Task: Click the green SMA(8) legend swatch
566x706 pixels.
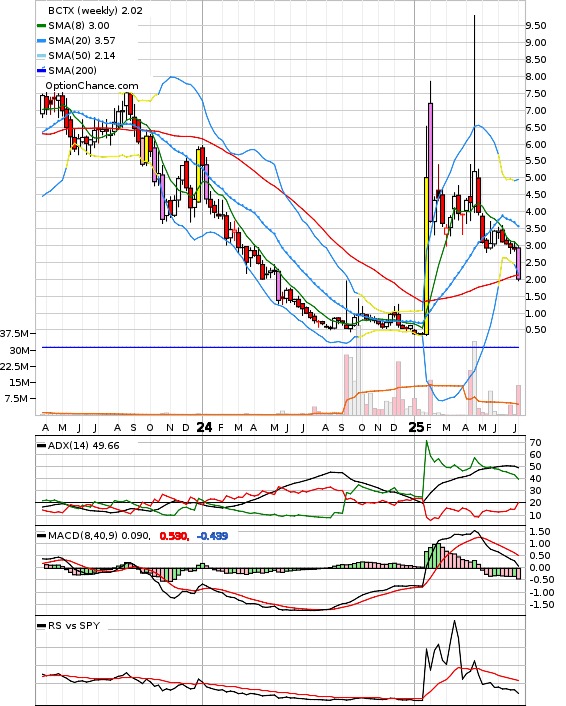Action: click(41, 26)
